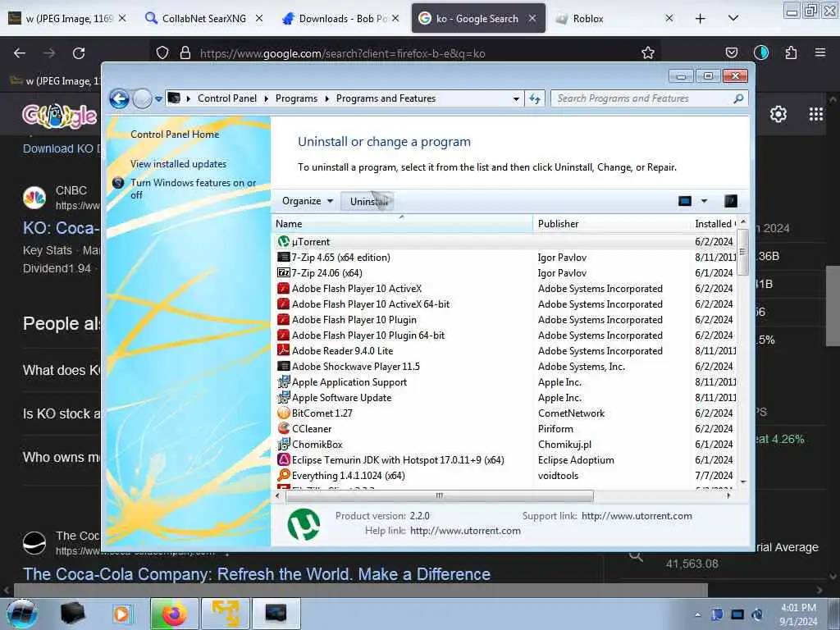Open Turn Windows features on or off
The image size is (840, 630).
click(x=194, y=189)
